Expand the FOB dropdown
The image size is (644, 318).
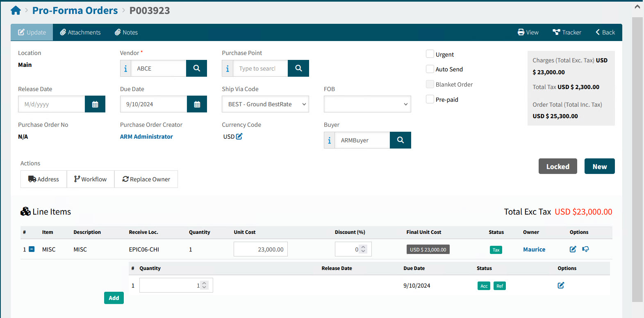367,104
